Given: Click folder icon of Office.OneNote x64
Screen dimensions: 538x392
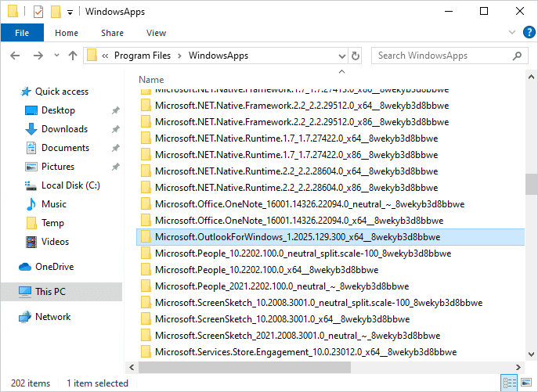Looking at the screenshot, I should (x=146, y=221).
